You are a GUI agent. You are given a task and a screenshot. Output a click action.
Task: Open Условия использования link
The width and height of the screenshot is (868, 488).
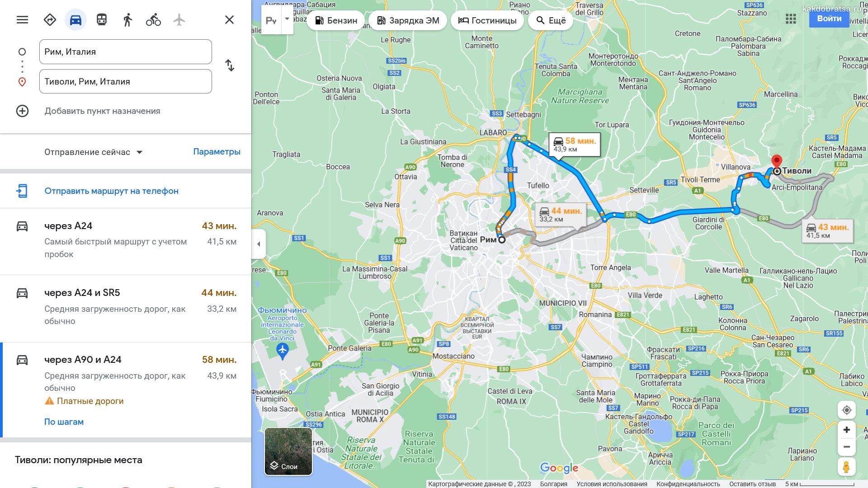[612, 484]
